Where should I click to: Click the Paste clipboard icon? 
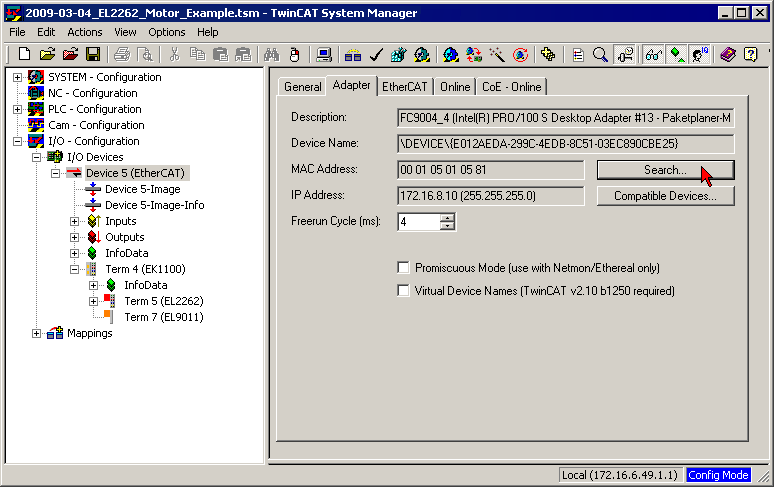220,54
